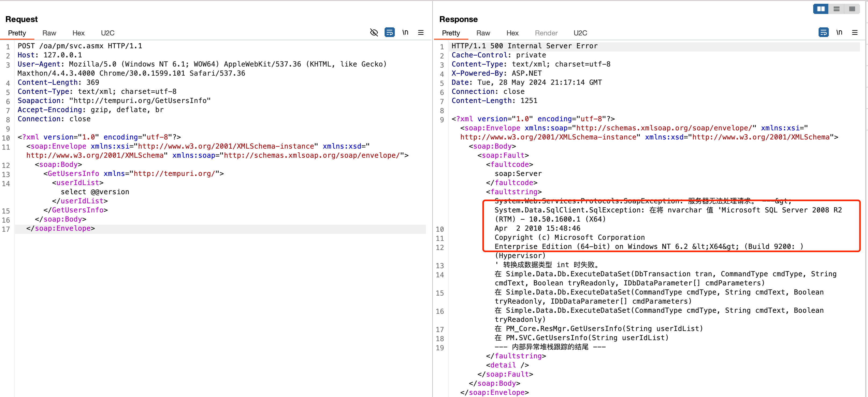The height and width of the screenshot is (397, 868).
Task: Click the Soapaction header line
Action: point(114,101)
